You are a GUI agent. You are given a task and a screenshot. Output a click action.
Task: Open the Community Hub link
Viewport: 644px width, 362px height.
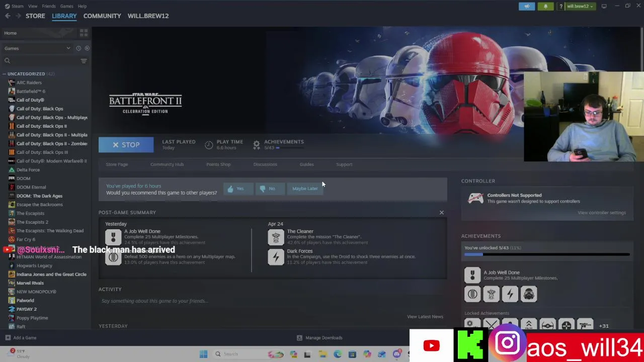pos(167,164)
